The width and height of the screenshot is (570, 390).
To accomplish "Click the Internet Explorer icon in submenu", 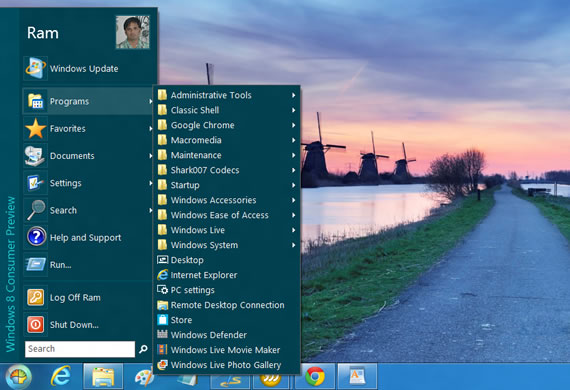I will pyautogui.click(x=162, y=275).
